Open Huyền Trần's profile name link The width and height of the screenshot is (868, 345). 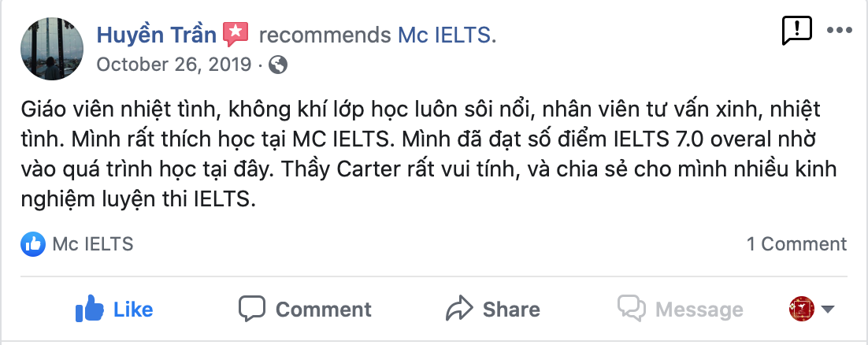pos(156,35)
